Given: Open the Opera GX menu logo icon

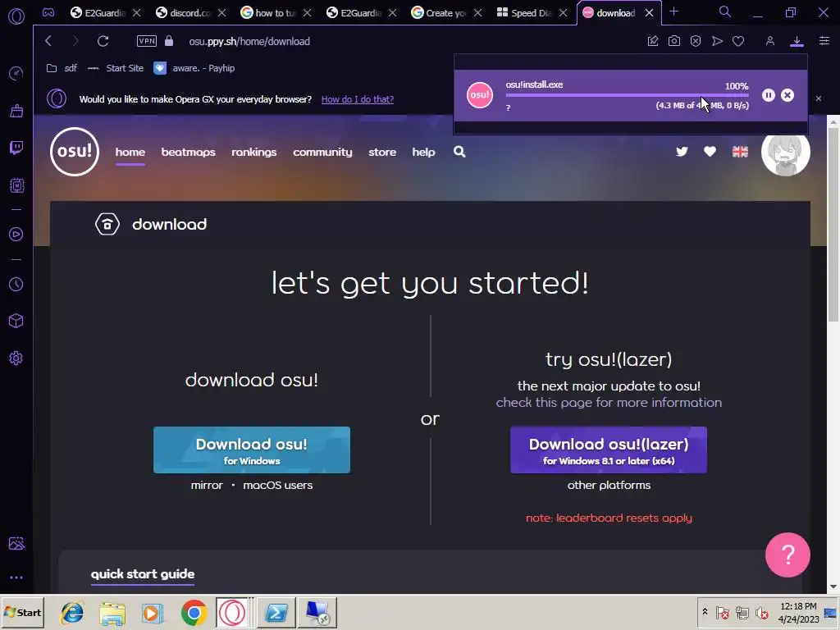Looking at the screenshot, I should click(x=16, y=16).
